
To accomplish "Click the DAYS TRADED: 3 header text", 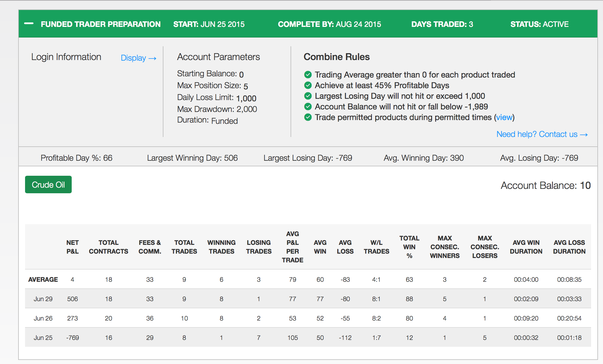I will [442, 24].
